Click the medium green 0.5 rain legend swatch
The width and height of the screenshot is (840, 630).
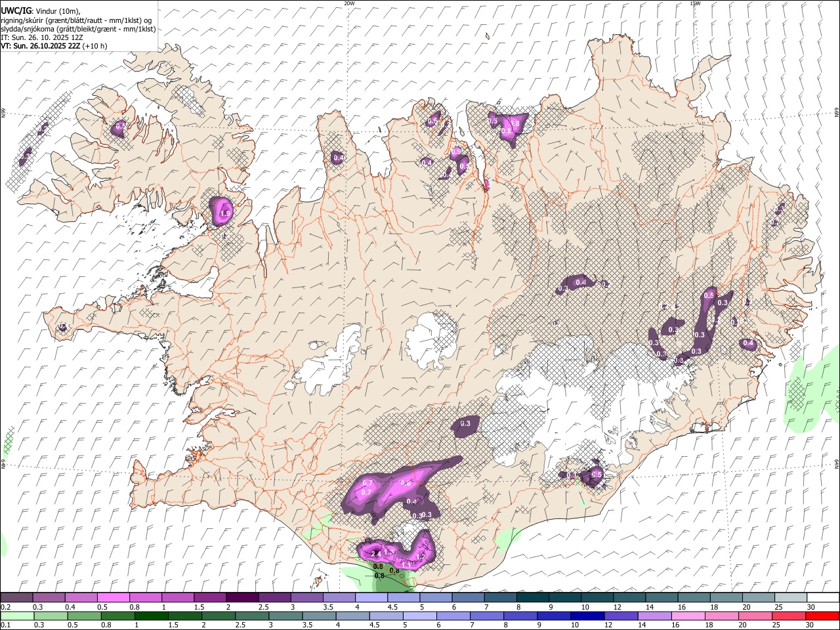pyautogui.click(x=84, y=616)
